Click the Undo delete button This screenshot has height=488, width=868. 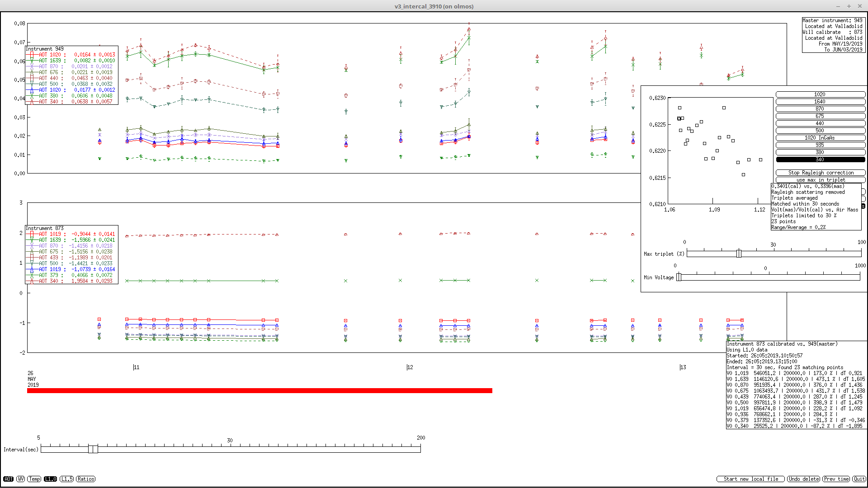pyautogui.click(x=804, y=479)
